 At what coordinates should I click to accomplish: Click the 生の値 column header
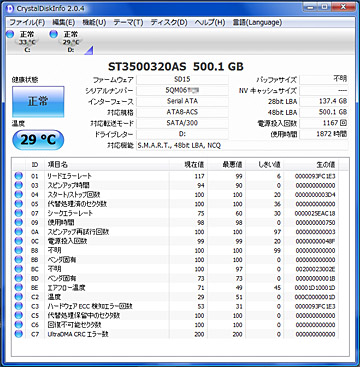[x=310, y=164]
